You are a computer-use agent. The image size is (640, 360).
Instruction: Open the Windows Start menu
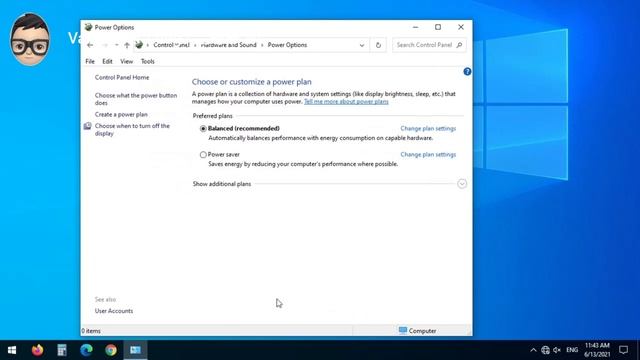pyautogui.click(x=12, y=350)
